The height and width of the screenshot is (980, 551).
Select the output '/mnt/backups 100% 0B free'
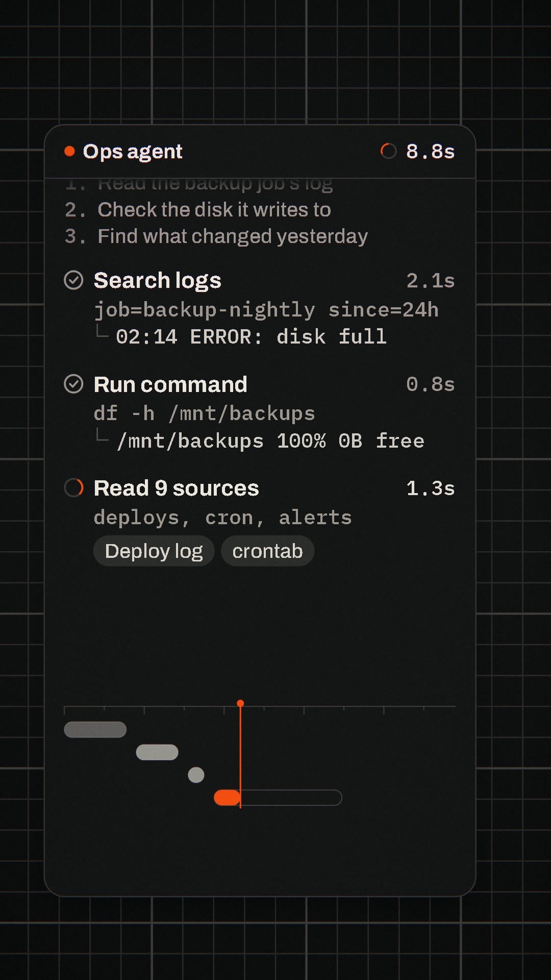click(270, 441)
